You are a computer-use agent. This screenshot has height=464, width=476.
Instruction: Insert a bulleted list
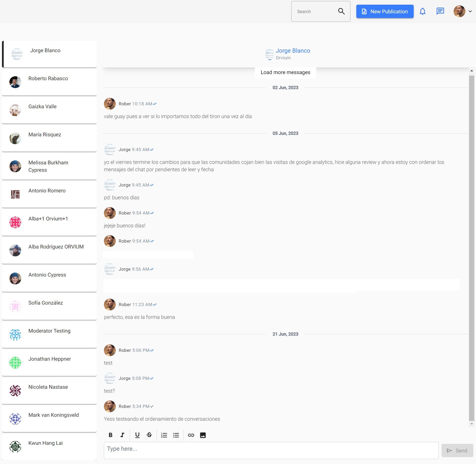point(176,435)
